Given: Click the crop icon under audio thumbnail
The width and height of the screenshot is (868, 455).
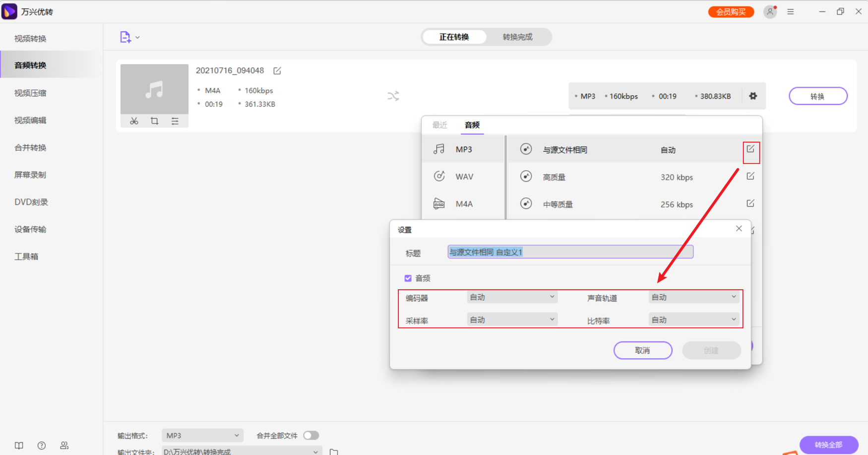Looking at the screenshot, I should tap(154, 121).
